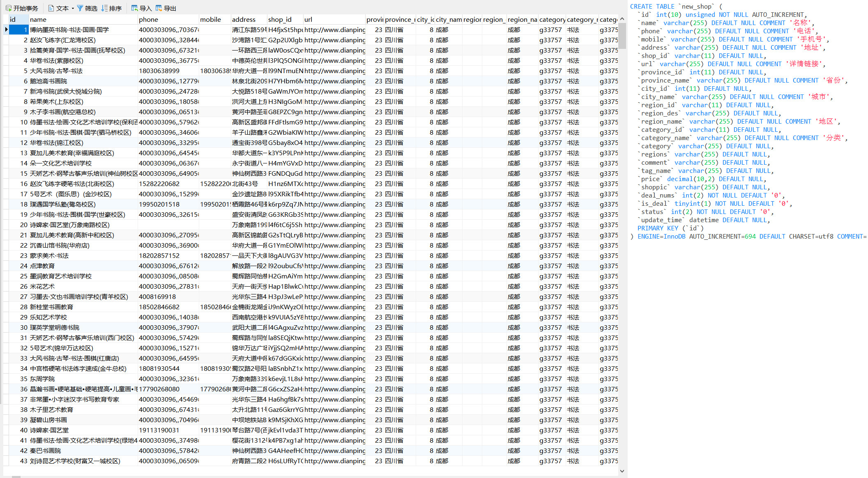Screen dimensions: 868x478
Task: Click the 排序 sort icon
Action: (x=104, y=8)
